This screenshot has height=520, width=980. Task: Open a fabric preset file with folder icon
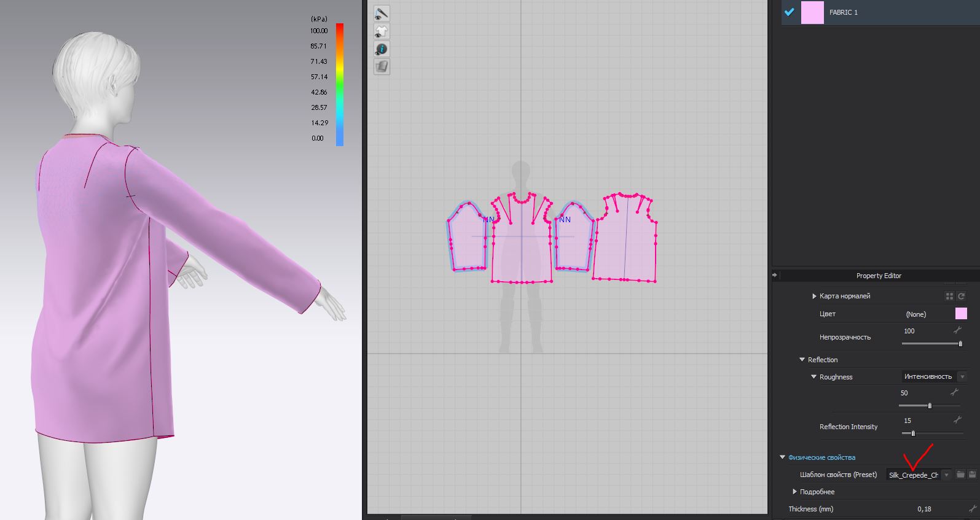click(x=960, y=475)
